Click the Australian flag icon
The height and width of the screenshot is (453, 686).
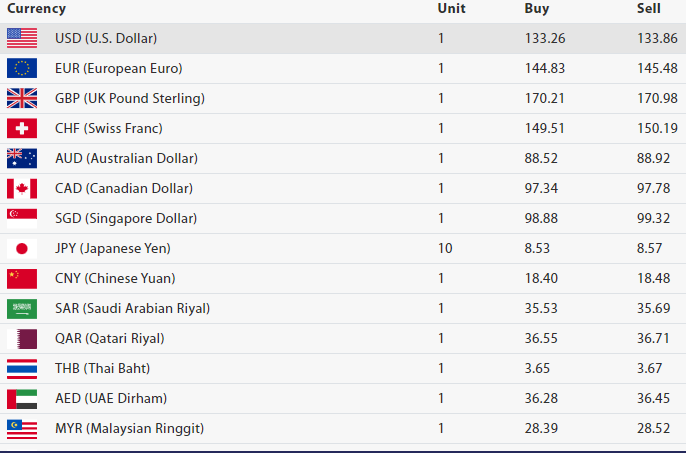click(22, 158)
